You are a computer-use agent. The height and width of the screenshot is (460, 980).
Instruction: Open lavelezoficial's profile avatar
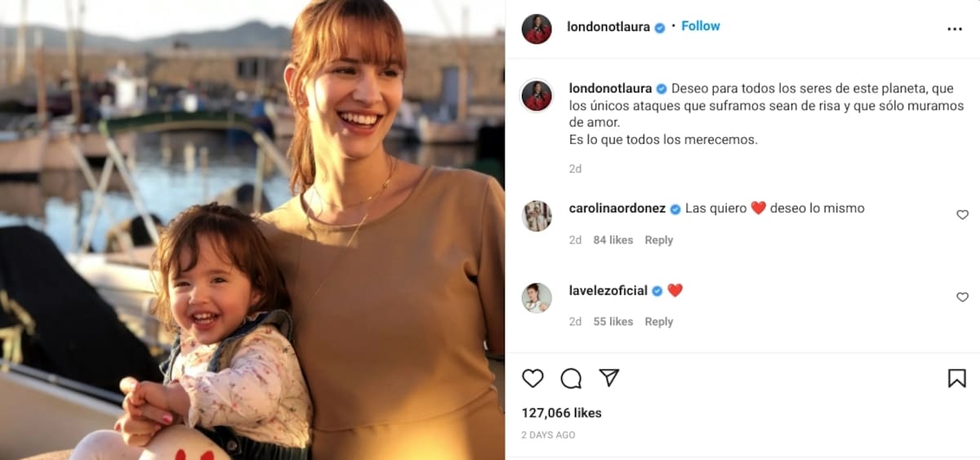point(537,297)
